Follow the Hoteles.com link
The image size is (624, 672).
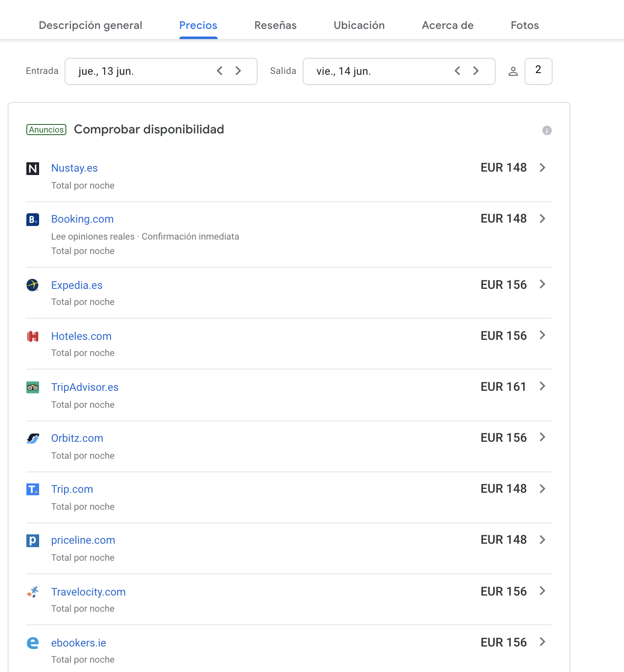(x=81, y=336)
